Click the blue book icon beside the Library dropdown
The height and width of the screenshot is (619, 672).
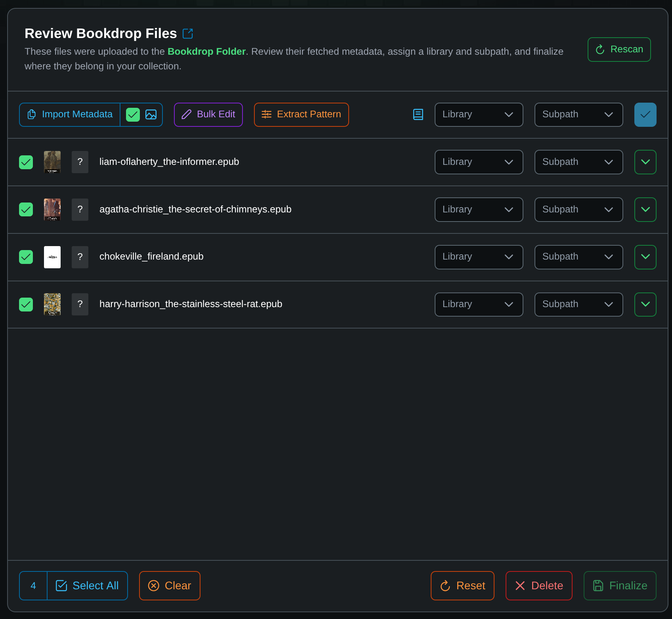point(418,115)
